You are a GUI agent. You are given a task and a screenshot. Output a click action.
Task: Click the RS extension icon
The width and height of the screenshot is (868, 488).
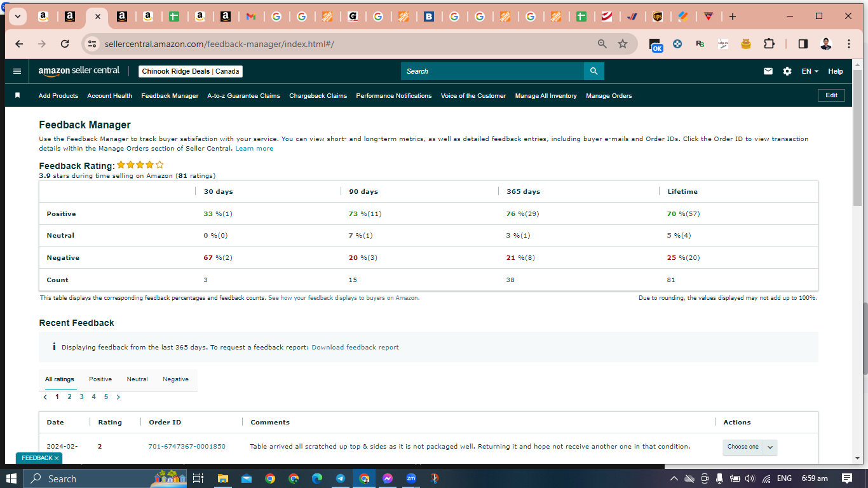tap(700, 44)
